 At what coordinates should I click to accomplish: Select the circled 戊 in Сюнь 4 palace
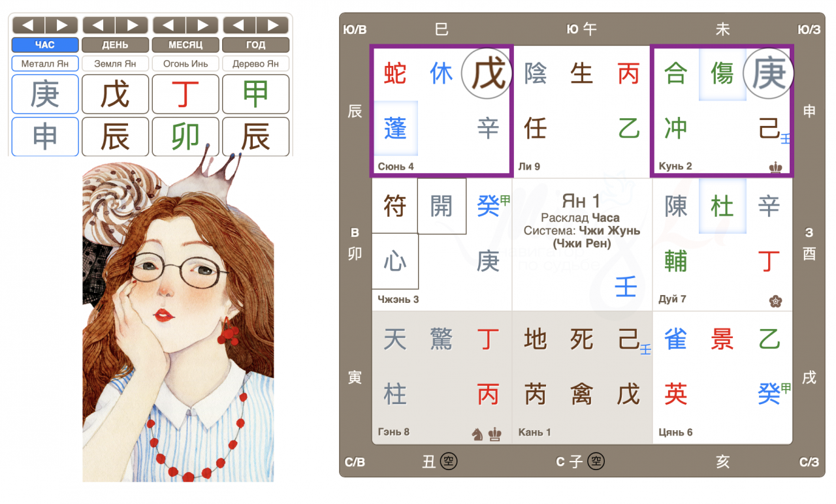click(487, 73)
